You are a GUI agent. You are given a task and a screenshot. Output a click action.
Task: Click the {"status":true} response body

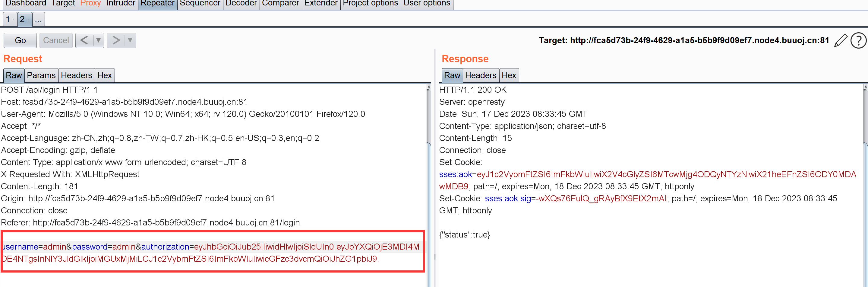pyautogui.click(x=465, y=235)
